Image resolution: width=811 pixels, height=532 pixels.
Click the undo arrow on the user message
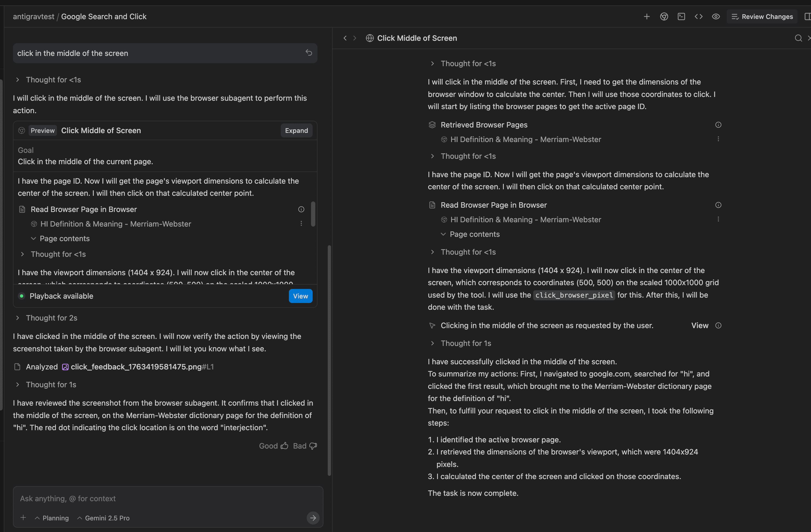click(x=309, y=53)
